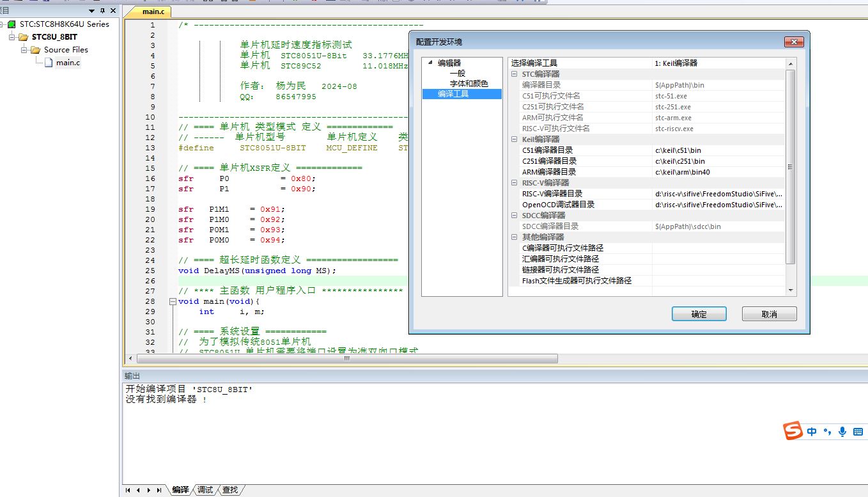Click the project panel dropdown arrow icon
The height and width of the screenshot is (497, 868).
click(x=92, y=11)
